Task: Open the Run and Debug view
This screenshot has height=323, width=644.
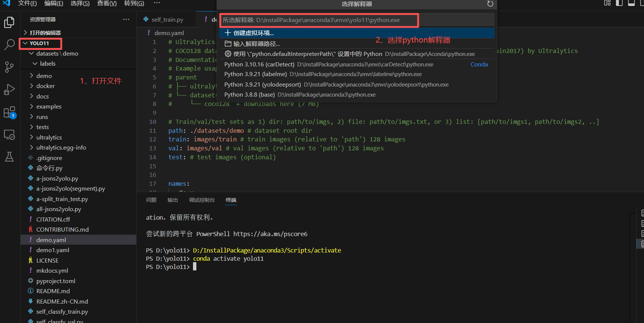Action: pyautogui.click(x=9, y=90)
